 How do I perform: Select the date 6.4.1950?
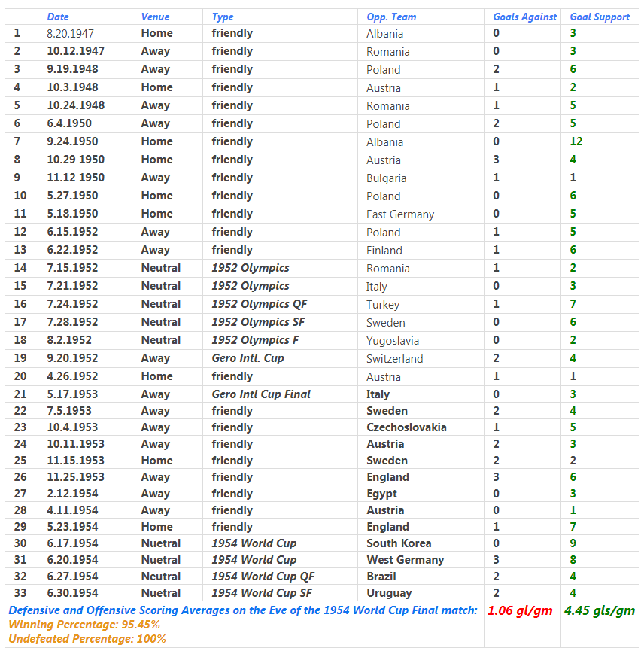point(69,123)
